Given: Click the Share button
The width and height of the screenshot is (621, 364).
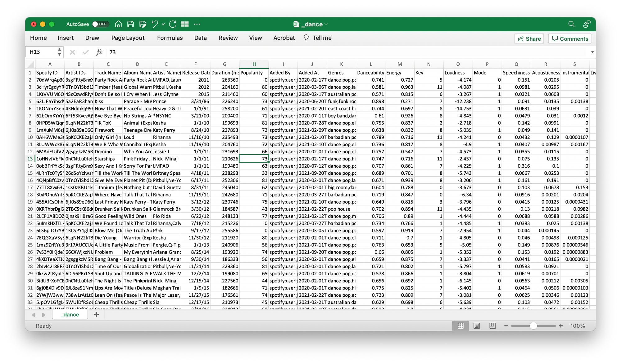Looking at the screenshot, I should pos(529,38).
